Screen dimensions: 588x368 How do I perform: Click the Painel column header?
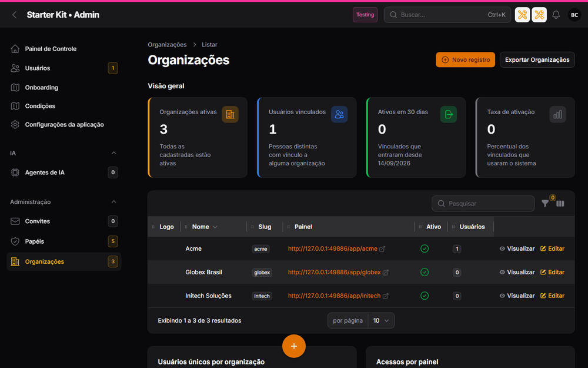click(x=303, y=227)
